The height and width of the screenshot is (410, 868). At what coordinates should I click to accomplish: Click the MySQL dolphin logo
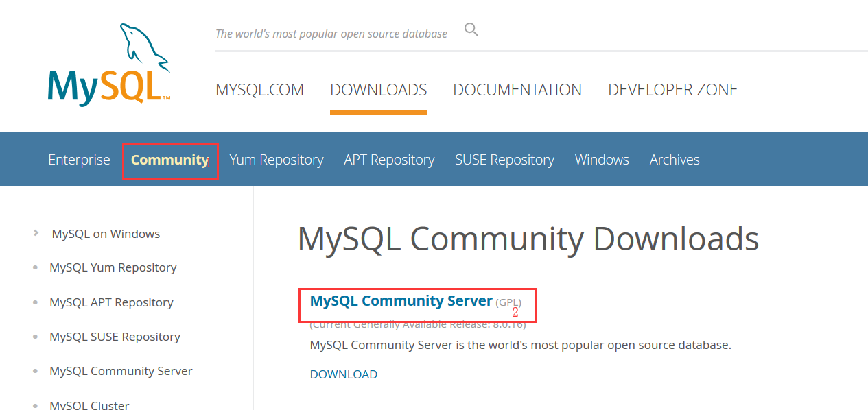108,64
